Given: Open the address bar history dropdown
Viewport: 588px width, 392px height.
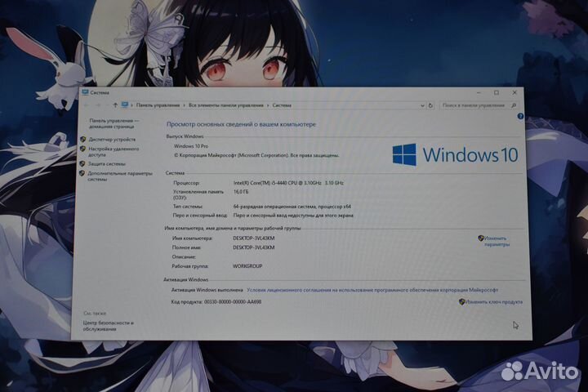Looking at the screenshot, I should tap(421, 105).
